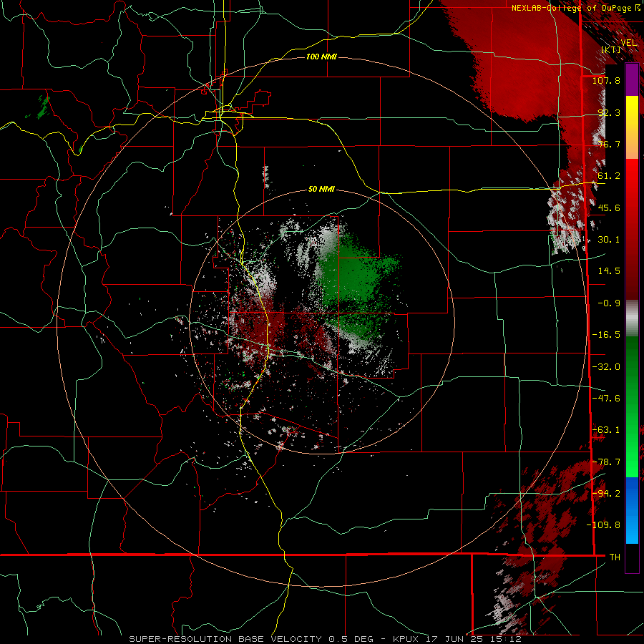The height and width of the screenshot is (644, 644).
Task: Select the 30.1 scale value
Action: [x=609, y=240]
